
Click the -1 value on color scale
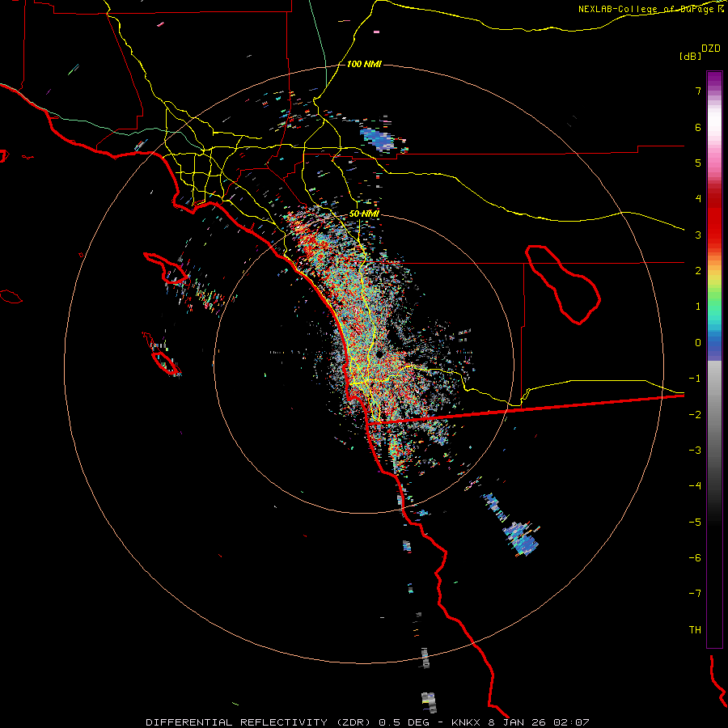point(695,379)
